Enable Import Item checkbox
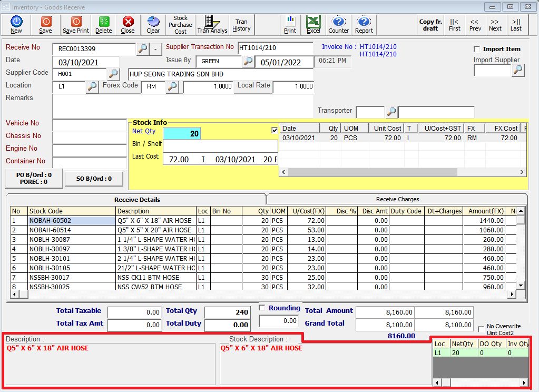This screenshot has height=392, width=539. pyautogui.click(x=477, y=49)
